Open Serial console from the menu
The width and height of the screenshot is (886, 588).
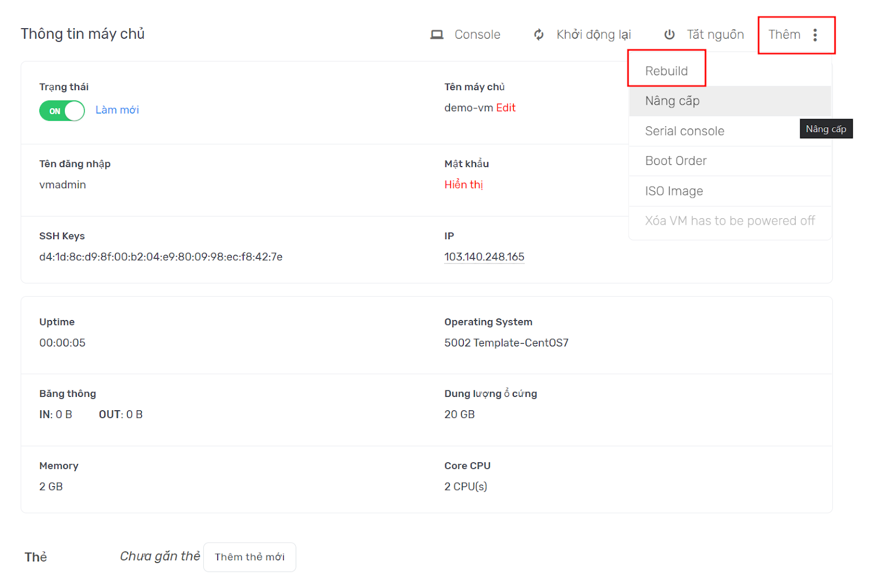(684, 131)
